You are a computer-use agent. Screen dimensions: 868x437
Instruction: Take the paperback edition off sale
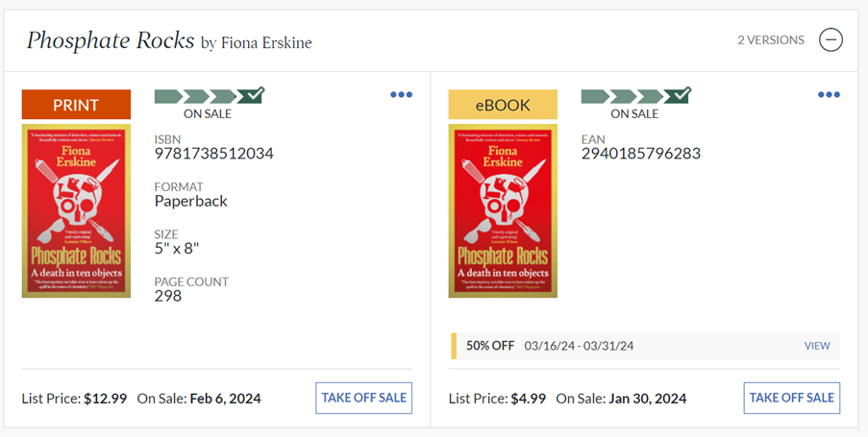(363, 398)
